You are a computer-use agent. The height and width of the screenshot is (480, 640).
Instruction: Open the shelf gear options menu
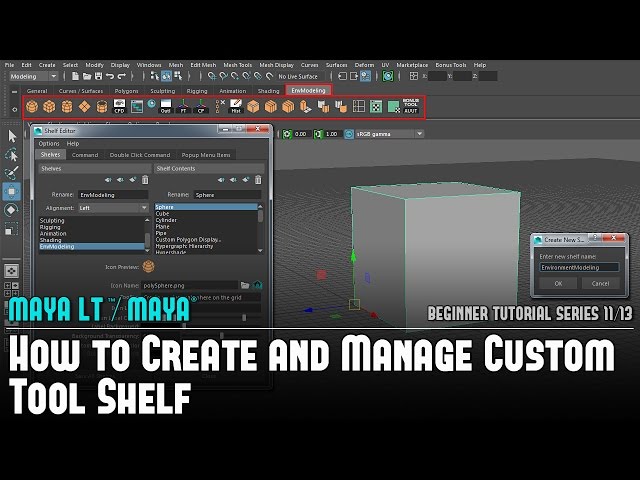[15, 109]
